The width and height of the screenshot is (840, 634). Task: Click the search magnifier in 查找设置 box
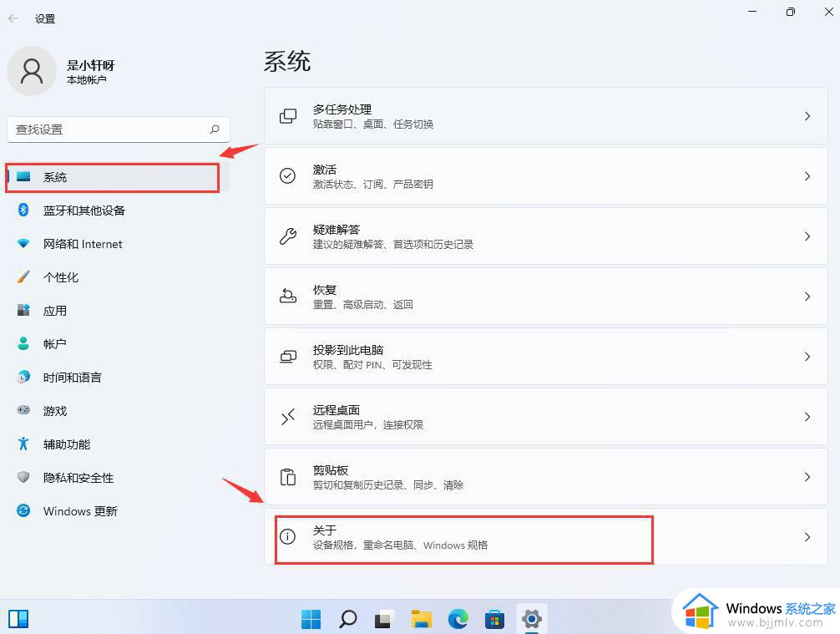click(215, 129)
